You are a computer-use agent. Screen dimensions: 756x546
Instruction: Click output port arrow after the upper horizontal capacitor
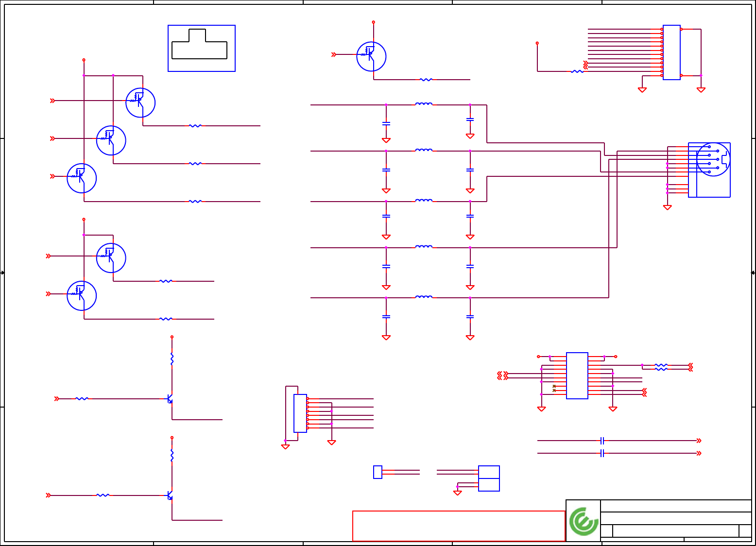[699, 441]
